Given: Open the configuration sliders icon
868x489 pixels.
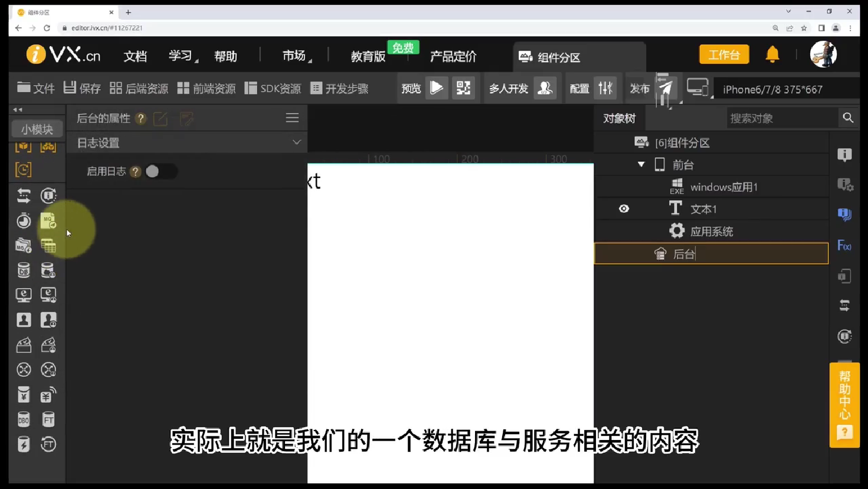Looking at the screenshot, I should [x=605, y=89].
